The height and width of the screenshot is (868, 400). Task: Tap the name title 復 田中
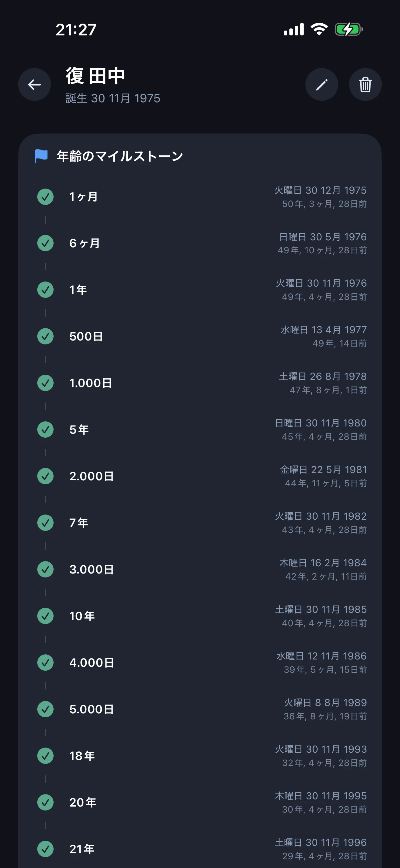pos(95,75)
